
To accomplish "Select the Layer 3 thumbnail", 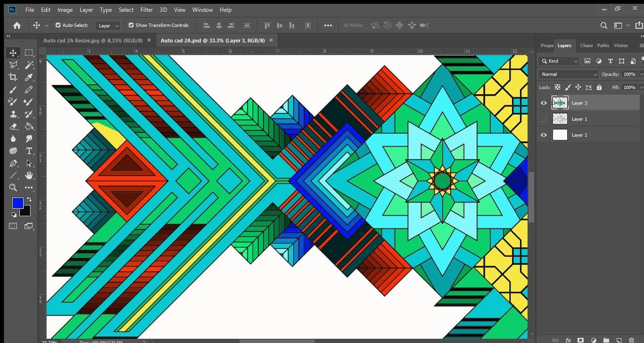I will click(x=560, y=103).
